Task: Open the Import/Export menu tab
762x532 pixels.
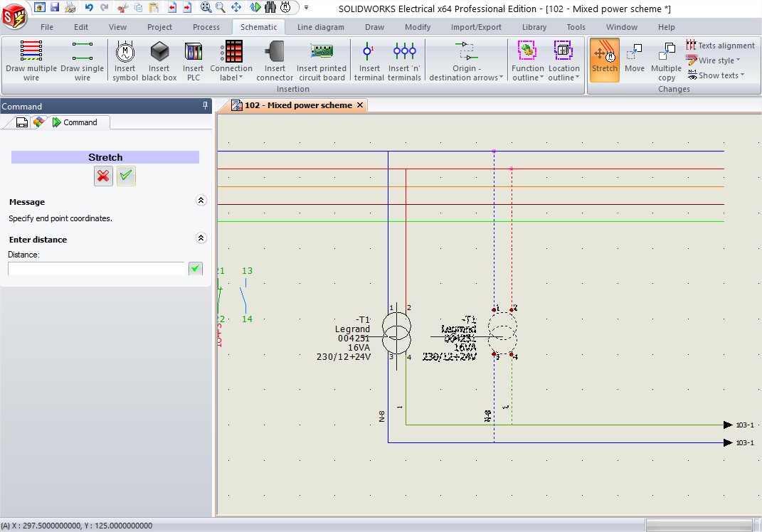Action: (x=476, y=27)
